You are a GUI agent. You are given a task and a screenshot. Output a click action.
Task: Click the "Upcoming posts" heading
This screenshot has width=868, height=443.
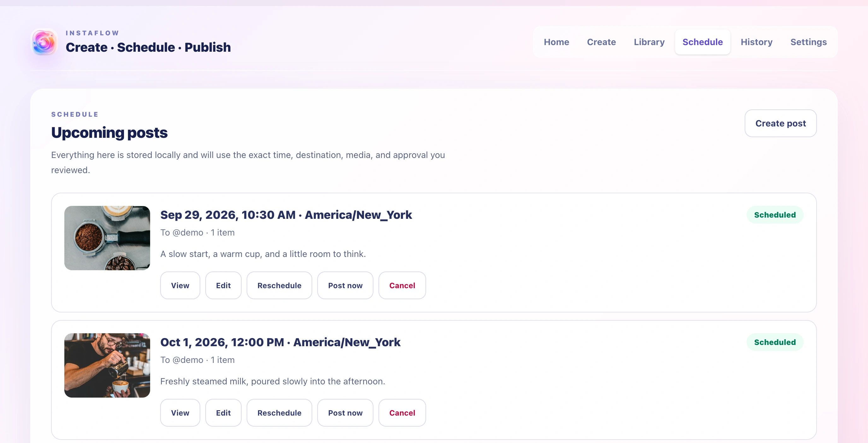[x=109, y=132]
